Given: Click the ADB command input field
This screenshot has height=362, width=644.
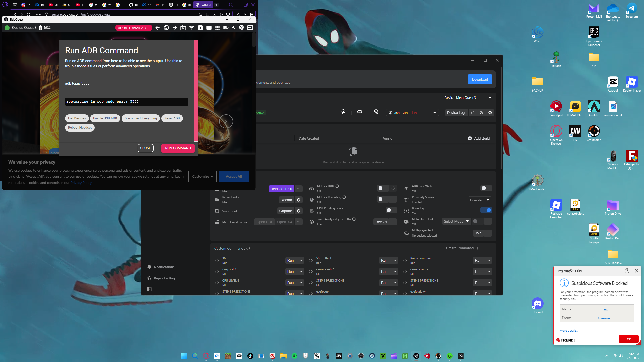Looking at the screenshot, I should pyautogui.click(x=127, y=83).
